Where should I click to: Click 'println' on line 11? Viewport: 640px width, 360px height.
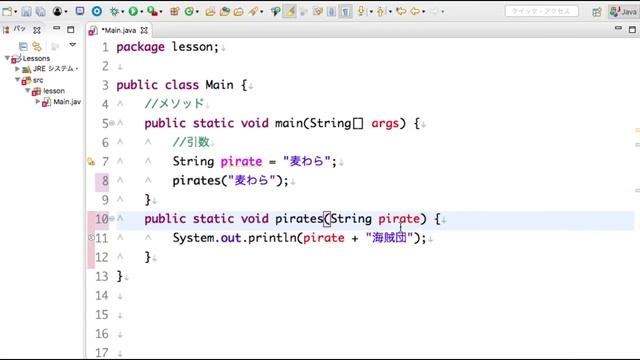tap(272, 238)
